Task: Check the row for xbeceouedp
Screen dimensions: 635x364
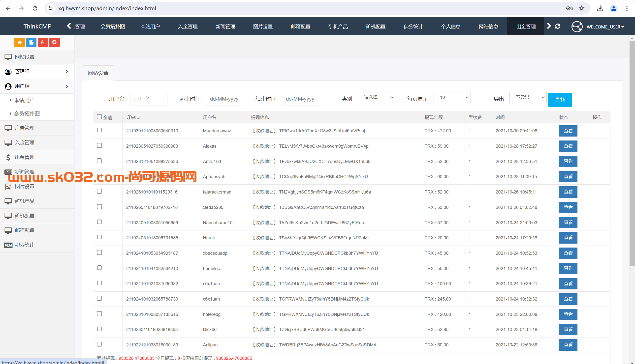Action: 99,252
